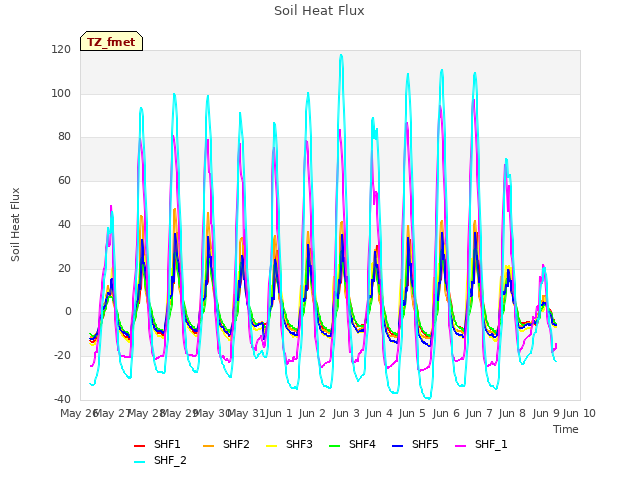
Task: Click the Jun 6 x-axis date label
Action: 446,413
